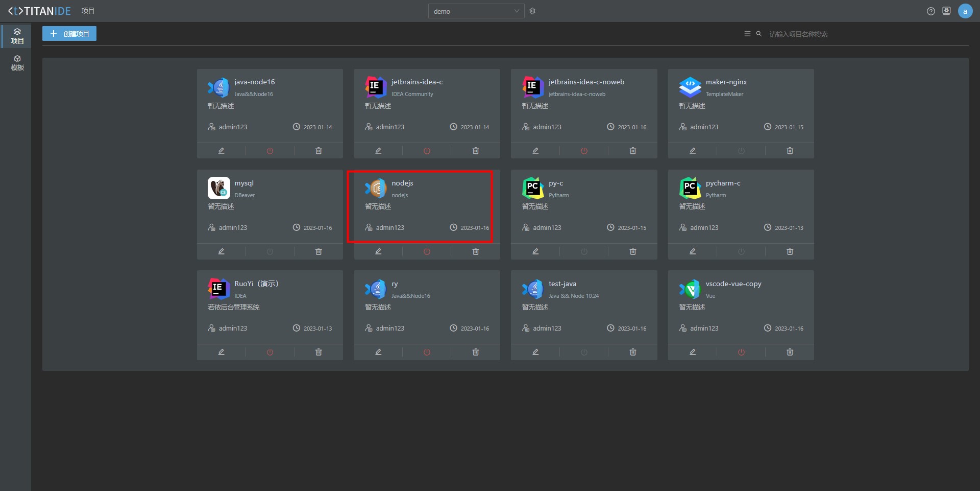
Task: Switch to the 模板 sidebar tab
Action: point(17,63)
